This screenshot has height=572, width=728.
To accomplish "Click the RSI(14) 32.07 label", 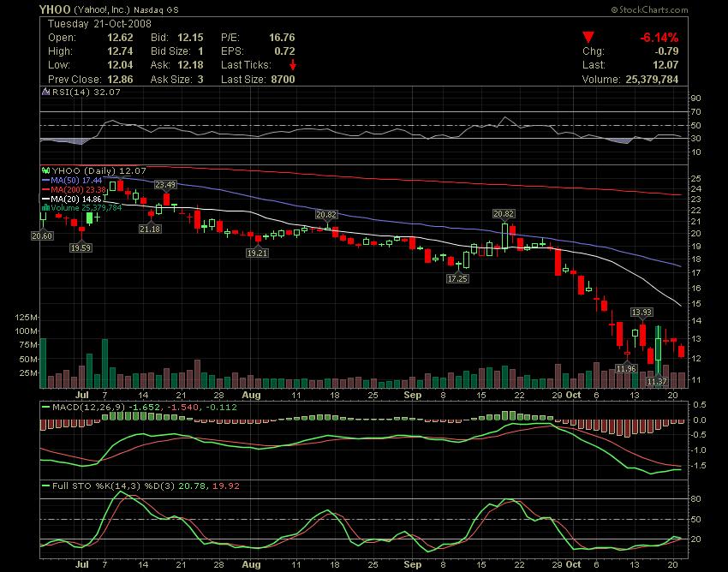I will [x=86, y=92].
